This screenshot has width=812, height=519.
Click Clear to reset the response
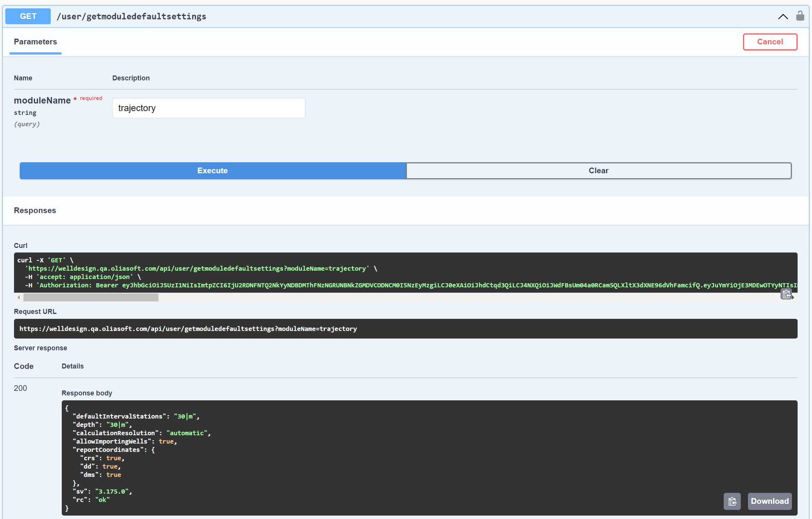coord(598,171)
